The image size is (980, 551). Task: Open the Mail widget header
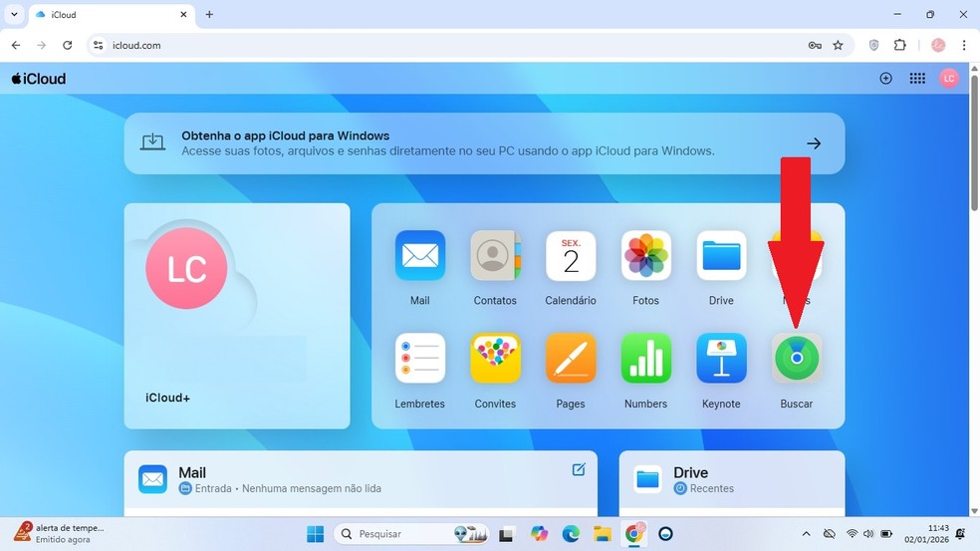point(360,479)
